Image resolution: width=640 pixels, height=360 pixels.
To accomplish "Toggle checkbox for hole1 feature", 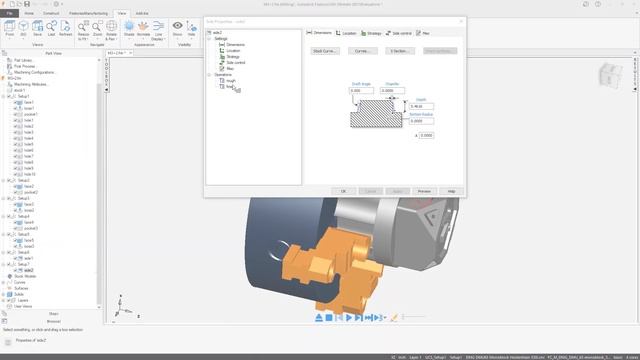I will coord(15,120).
